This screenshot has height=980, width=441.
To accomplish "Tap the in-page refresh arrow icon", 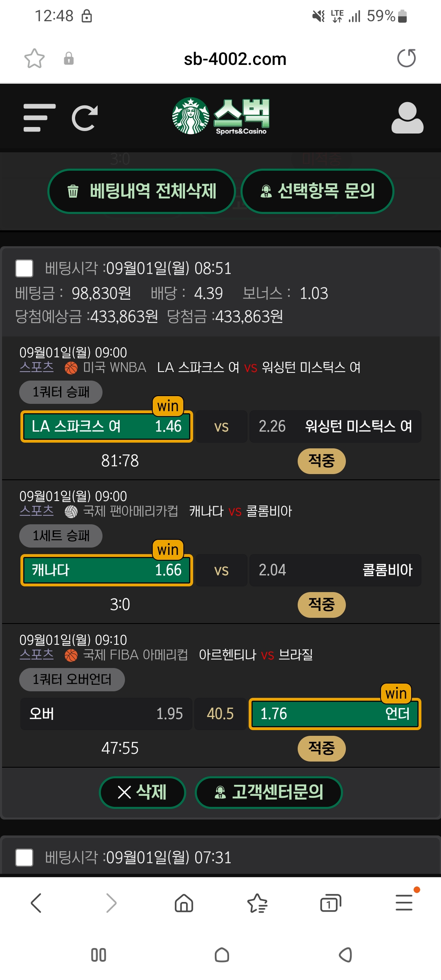I will (85, 118).
